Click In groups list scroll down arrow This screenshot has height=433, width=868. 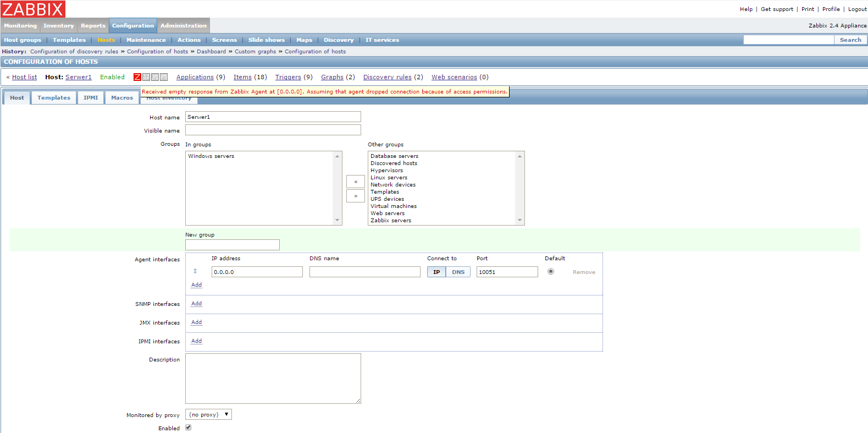338,220
